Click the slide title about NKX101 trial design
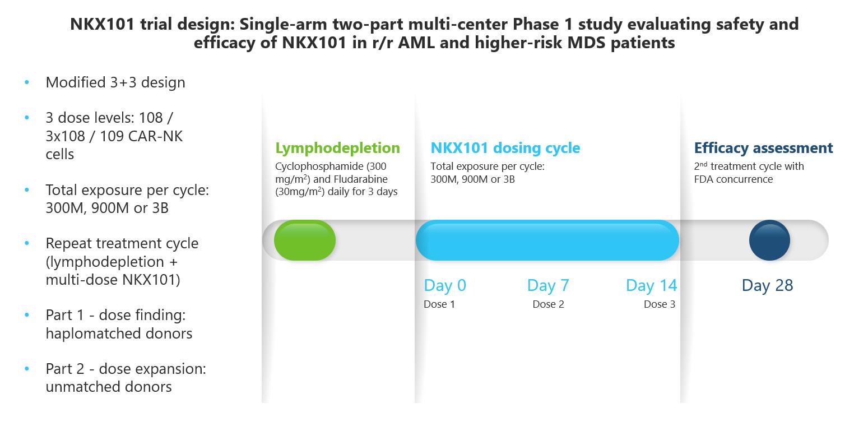868x440 pixels. point(434,33)
